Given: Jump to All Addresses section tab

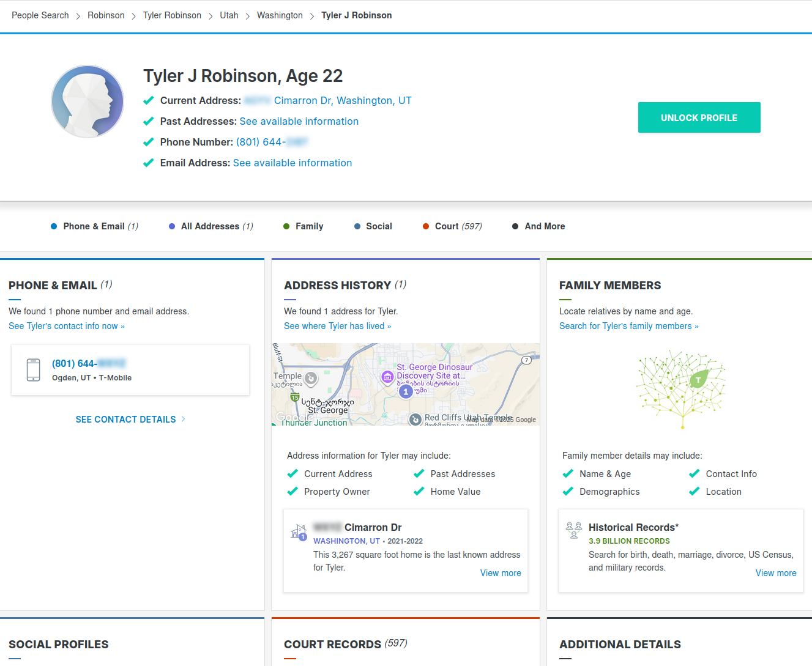Looking at the screenshot, I should (211, 226).
